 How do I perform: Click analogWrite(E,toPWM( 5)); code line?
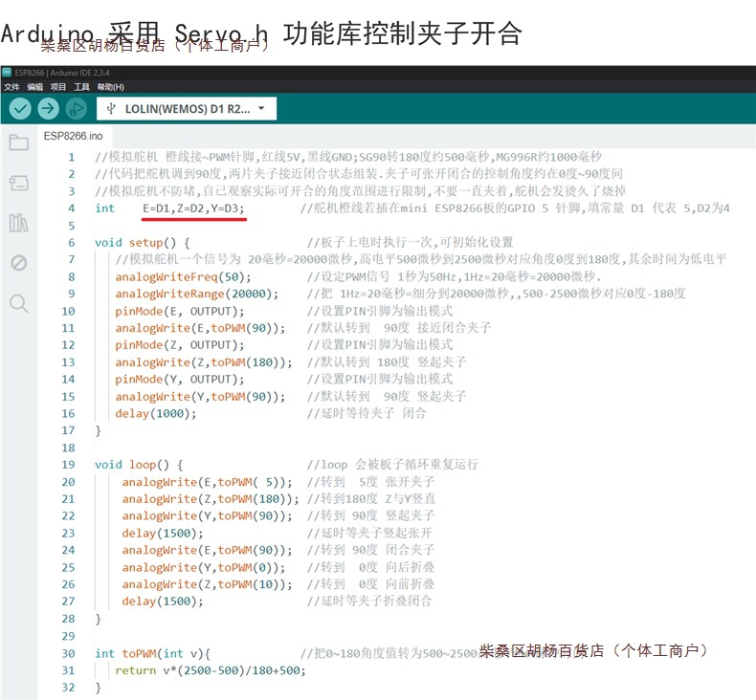coord(207,482)
